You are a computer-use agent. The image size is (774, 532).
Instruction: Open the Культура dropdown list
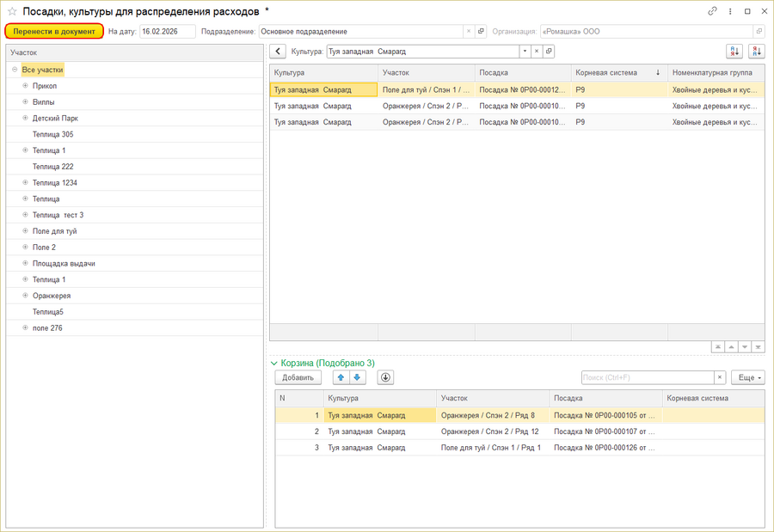525,52
